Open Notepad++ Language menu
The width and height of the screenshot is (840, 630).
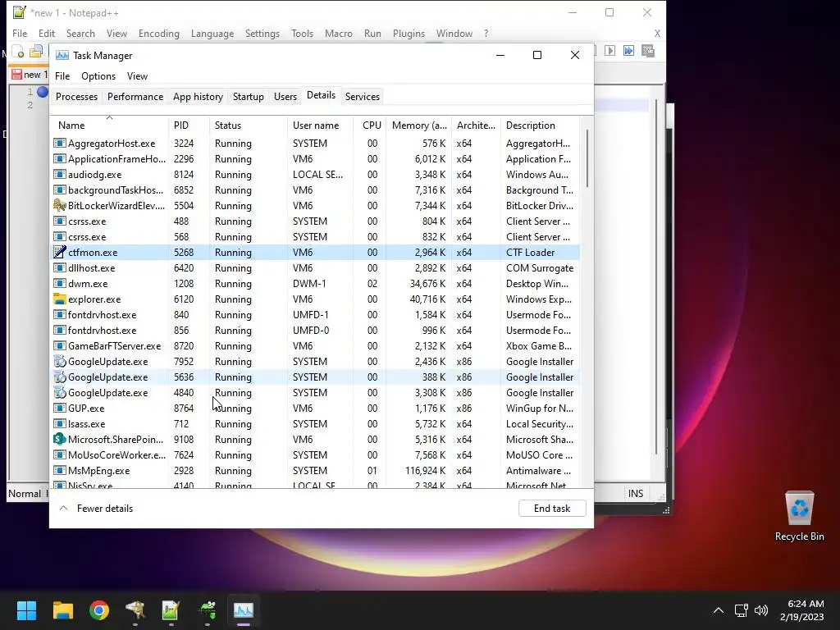click(212, 33)
